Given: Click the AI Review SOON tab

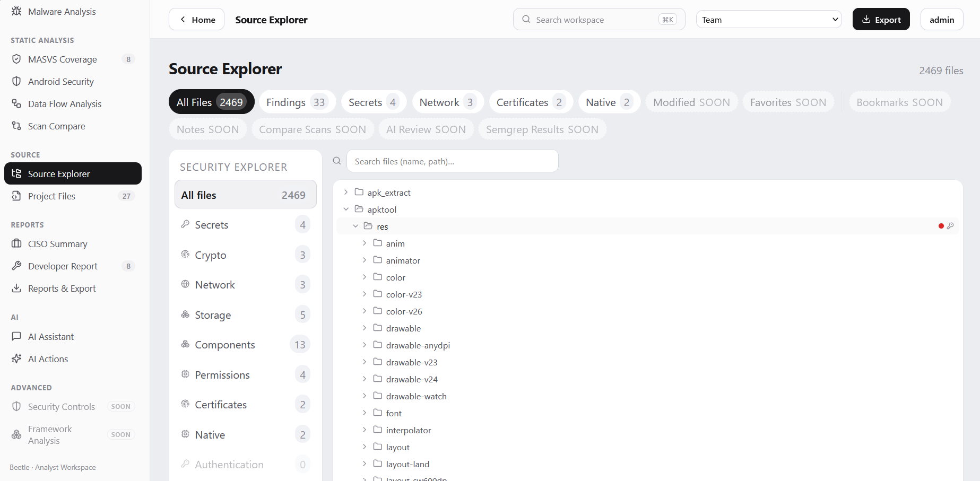Looking at the screenshot, I should point(426,129).
